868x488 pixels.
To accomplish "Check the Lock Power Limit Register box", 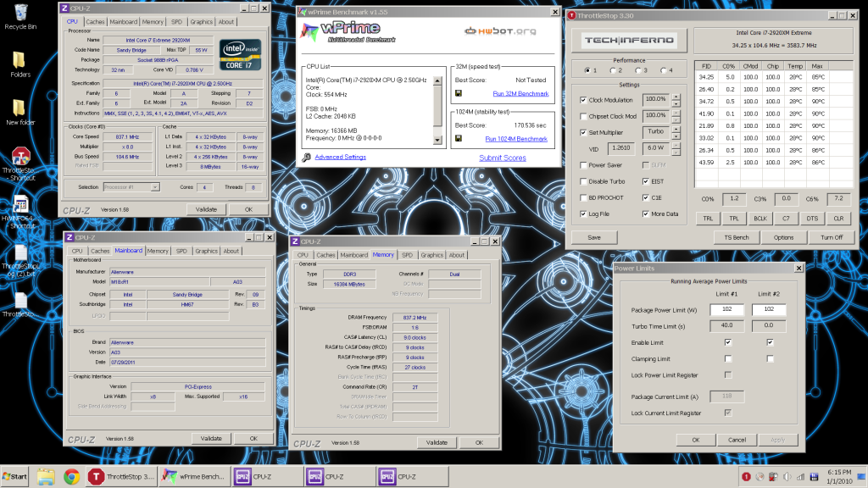I will (728, 375).
